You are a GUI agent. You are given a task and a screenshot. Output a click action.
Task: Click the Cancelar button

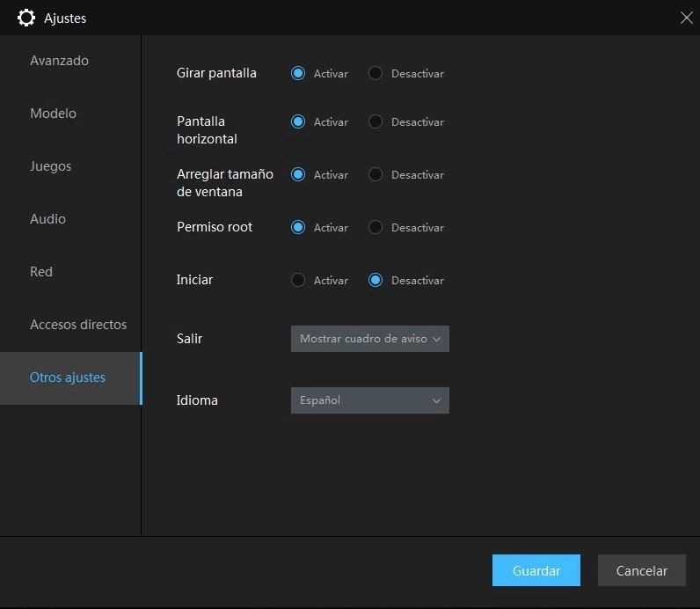[x=641, y=570]
